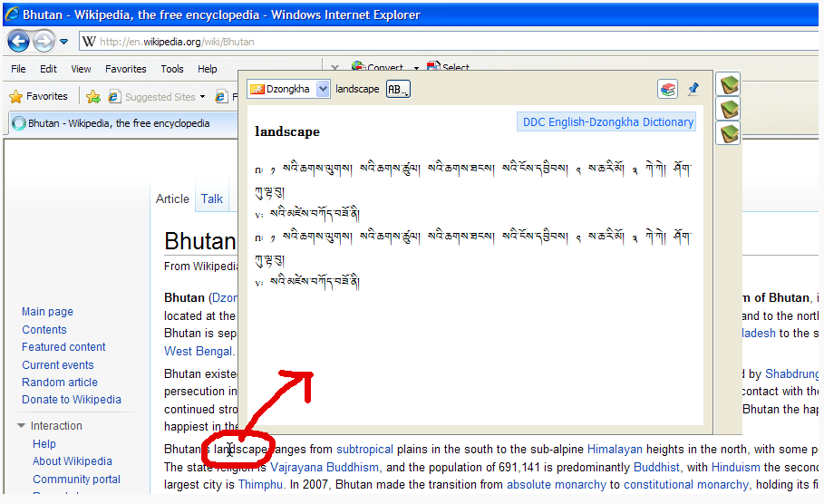Click the AB text options button
Viewport: 824px width, 504px height.
click(398, 89)
